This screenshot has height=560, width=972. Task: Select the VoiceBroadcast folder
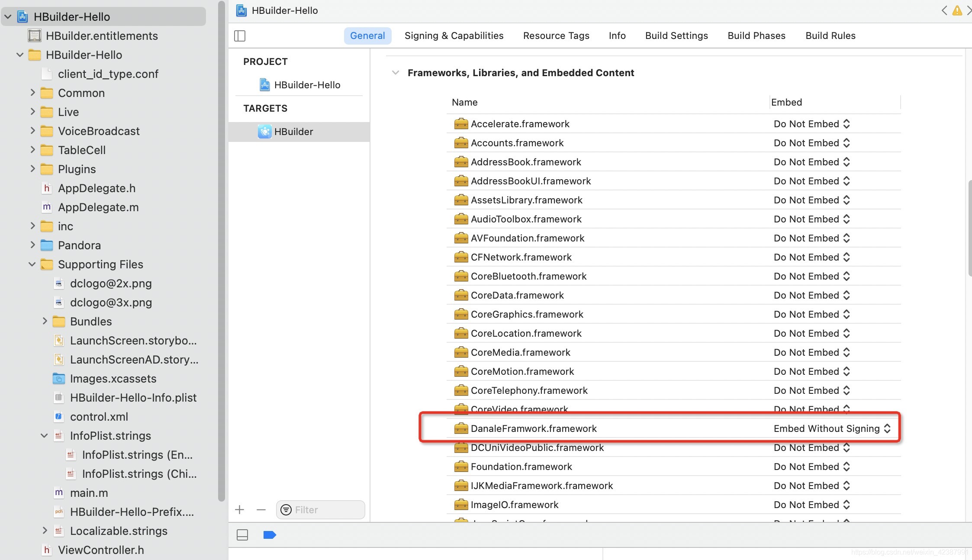point(99,131)
